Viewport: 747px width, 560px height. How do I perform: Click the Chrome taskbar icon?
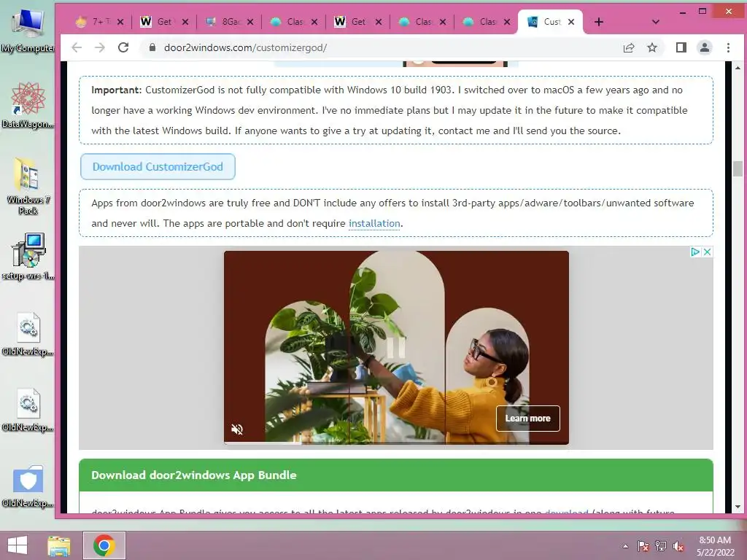tap(104, 545)
